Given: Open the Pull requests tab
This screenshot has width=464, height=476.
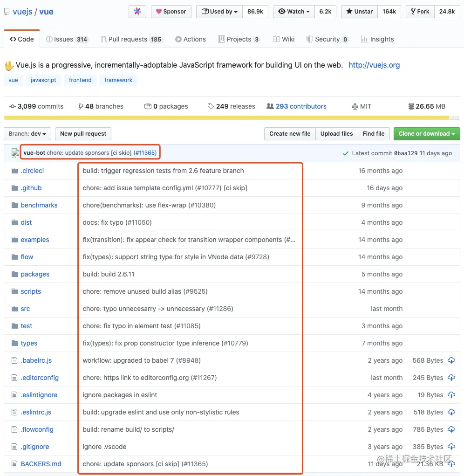Looking at the screenshot, I should [132, 39].
